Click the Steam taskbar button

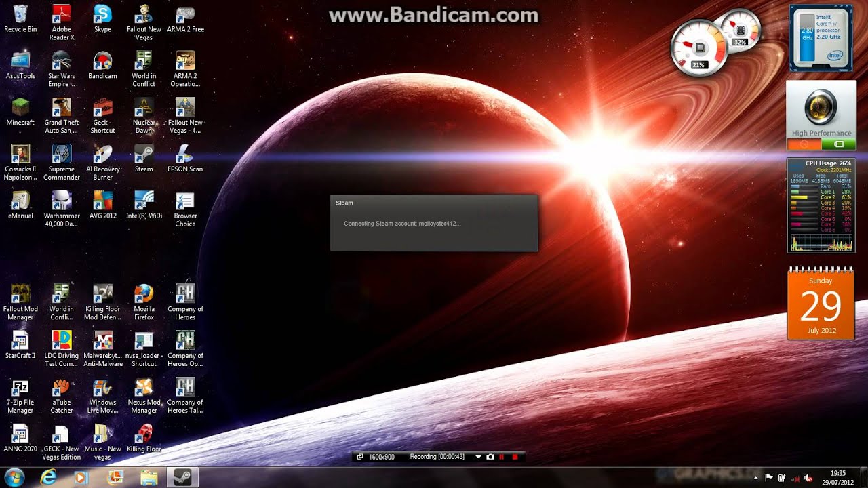click(182, 477)
